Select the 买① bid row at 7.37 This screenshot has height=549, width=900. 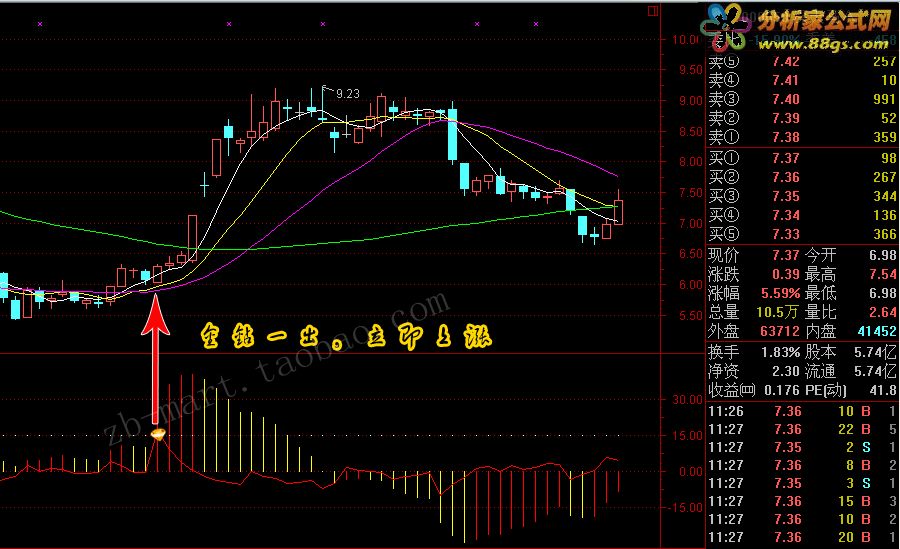point(802,158)
